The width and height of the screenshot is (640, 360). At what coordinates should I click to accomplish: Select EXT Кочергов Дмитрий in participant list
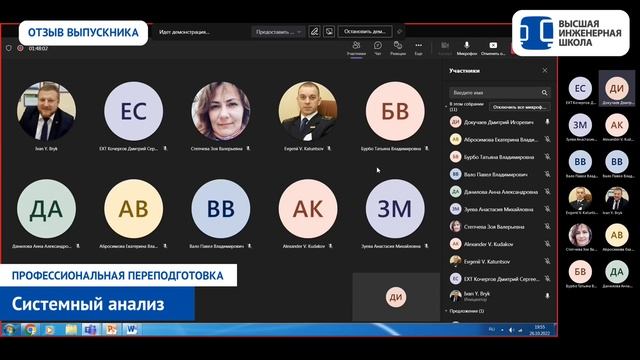tap(499, 279)
